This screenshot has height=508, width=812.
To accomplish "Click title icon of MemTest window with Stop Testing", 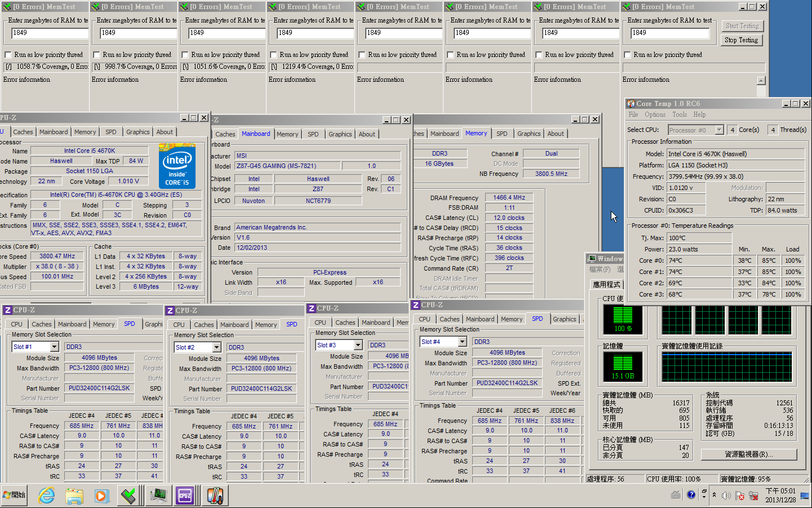I will (x=626, y=7).
